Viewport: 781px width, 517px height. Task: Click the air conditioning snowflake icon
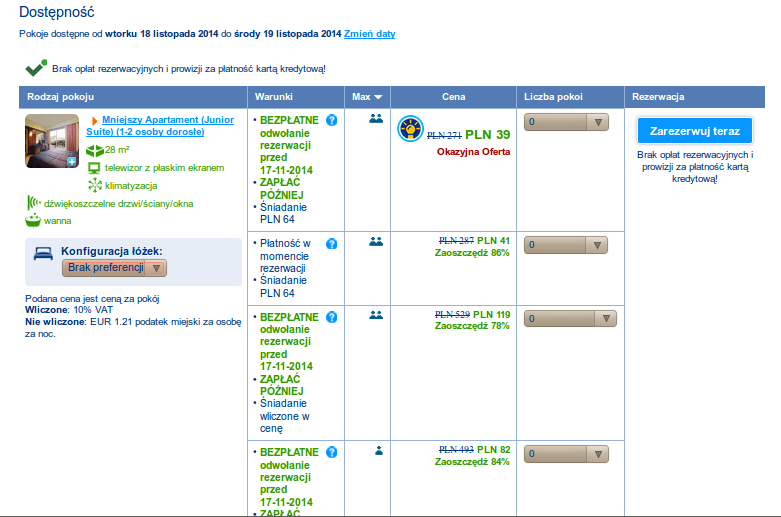click(x=95, y=186)
